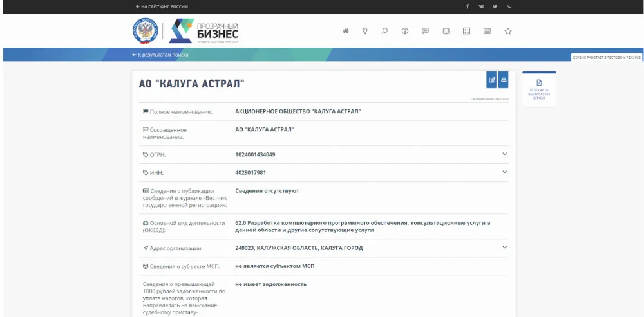This screenshot has width=644, height=317.
Task: Return via 'К результатам поиска' link
Action: (160, 55)
